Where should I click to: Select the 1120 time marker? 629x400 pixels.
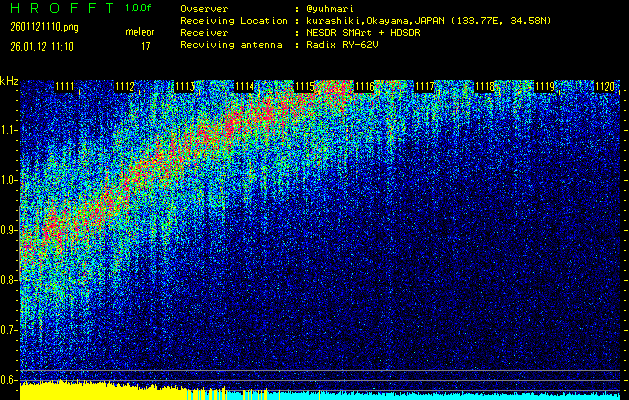(604, 88)
